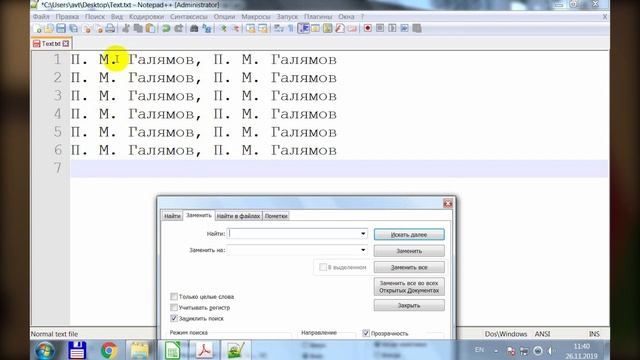This screenshot has height=360, width=640.
Task: Click the New file toolbar icon
Action: (37, 29)
